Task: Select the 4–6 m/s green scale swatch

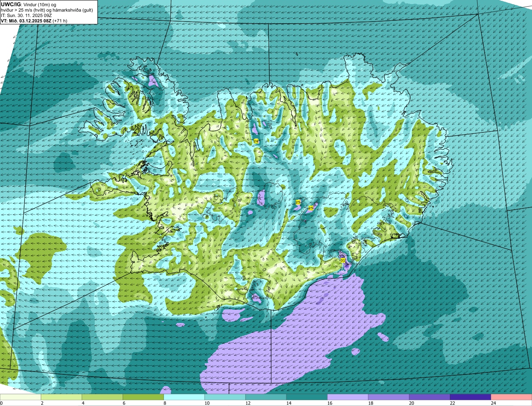Action: 102,397
